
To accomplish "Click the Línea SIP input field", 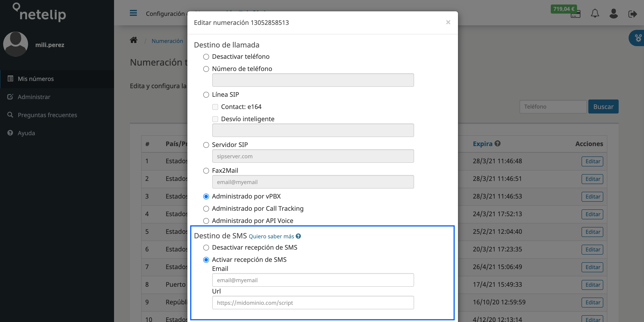I will tap(313, 130).
